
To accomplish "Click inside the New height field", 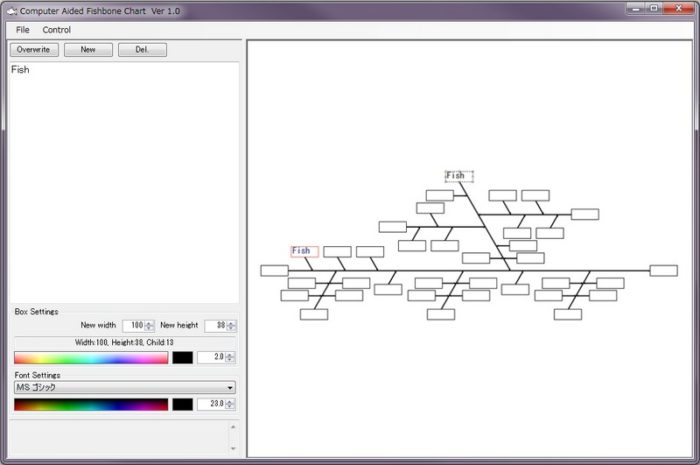I will click(x=215, y=326).
